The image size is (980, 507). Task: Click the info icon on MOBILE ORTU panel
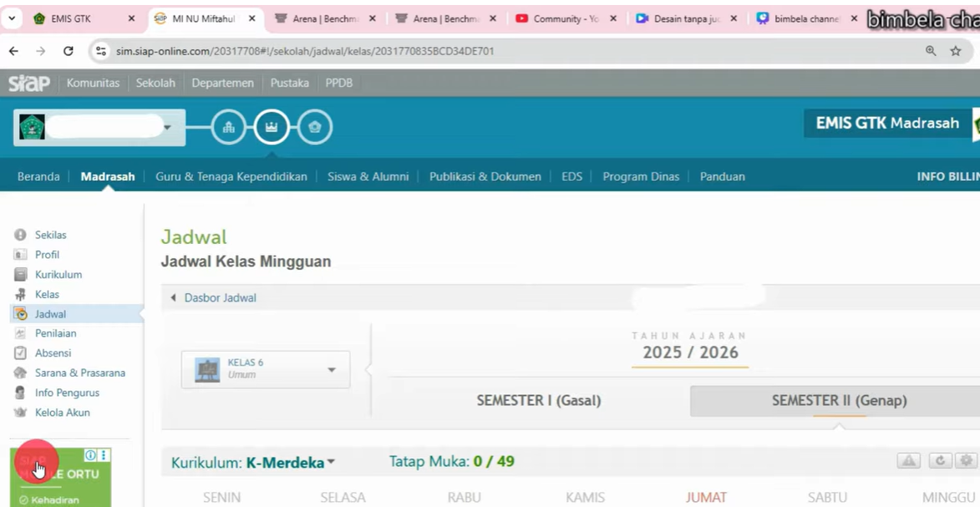coord(91,454)
